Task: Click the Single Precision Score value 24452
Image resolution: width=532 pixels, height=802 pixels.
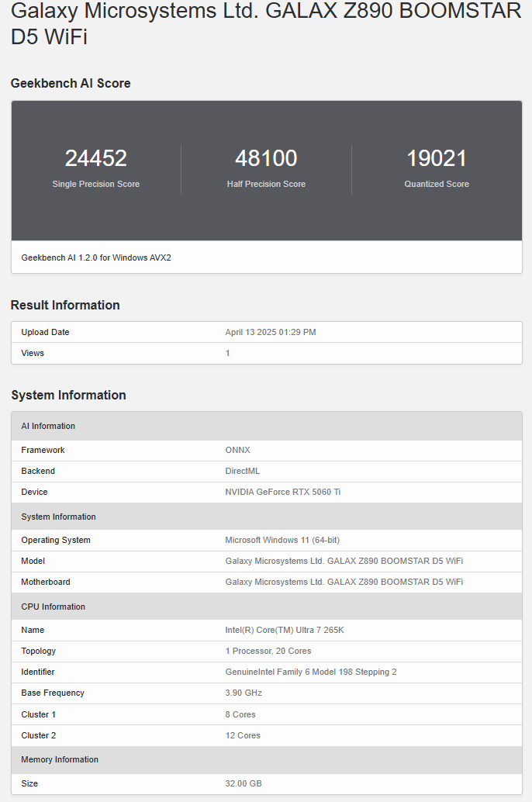Action: (x=95, y=158)
